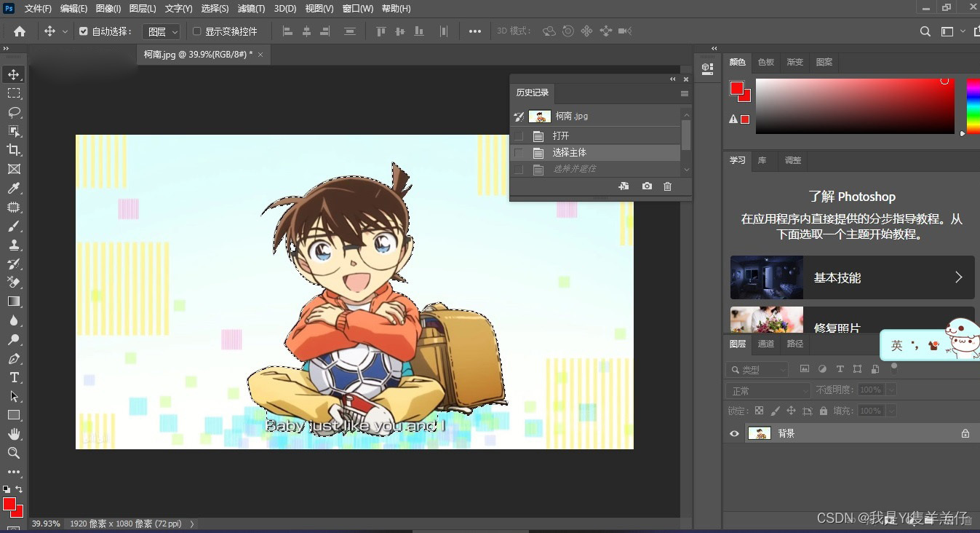Screen dimensions: 980x533
Task: Select the Eraser tool
Action: pyautogui.click(x=14, y=283)
